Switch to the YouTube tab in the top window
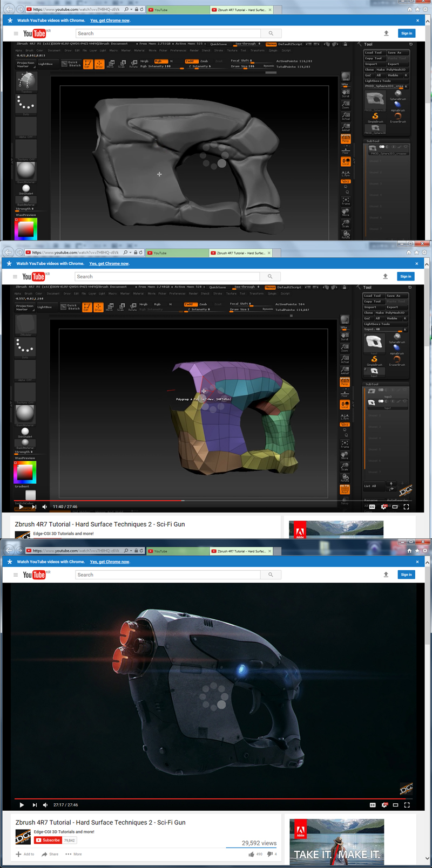 tap(178, 10)
